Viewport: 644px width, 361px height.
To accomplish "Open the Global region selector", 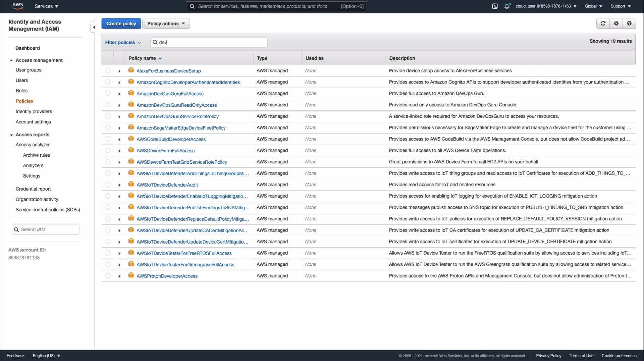I will (593, 6).
